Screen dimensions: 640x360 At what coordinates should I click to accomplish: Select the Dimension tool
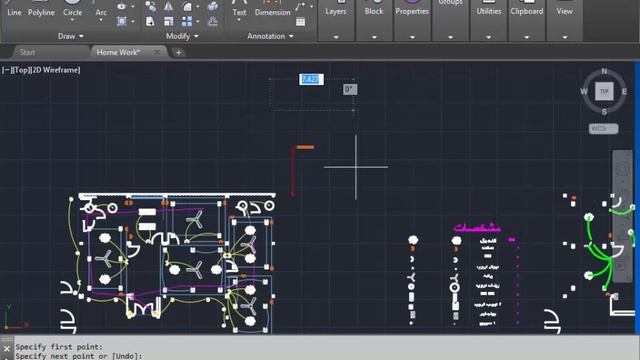272,8
